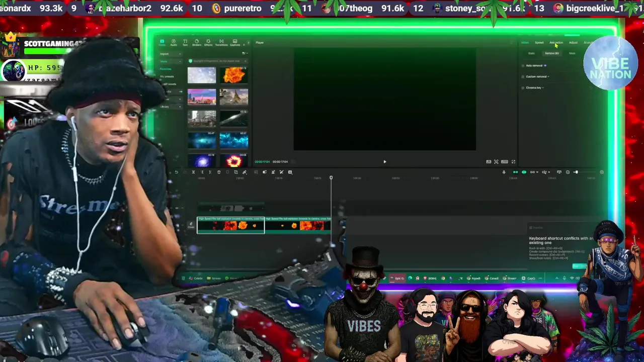Select the fire ring clip thumbnail
This screenshot has height=362, width=644.
(233, 160)
